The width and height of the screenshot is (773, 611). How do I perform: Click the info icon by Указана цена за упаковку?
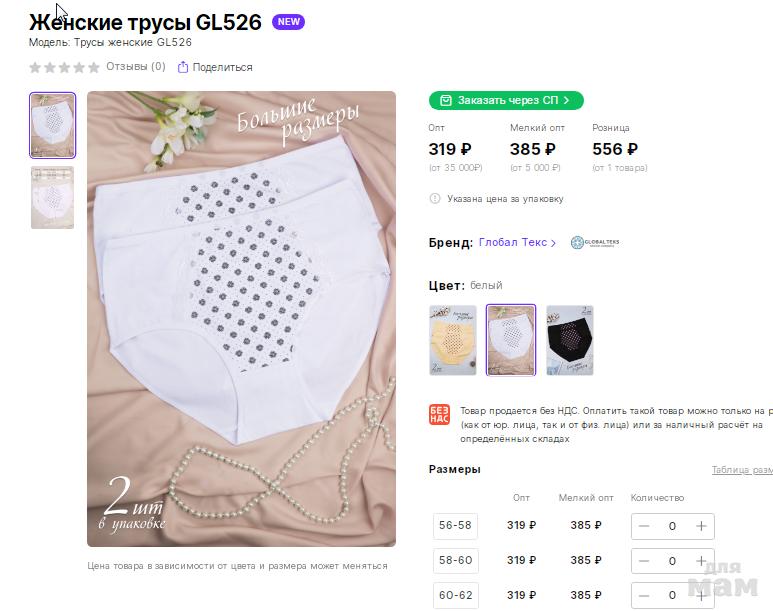(x=435, y=199)
